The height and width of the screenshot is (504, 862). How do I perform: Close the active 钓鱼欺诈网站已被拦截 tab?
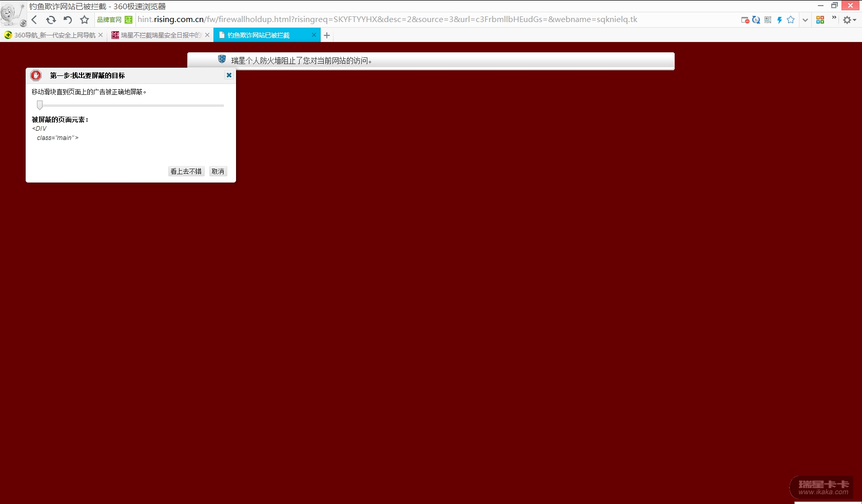[x=314, y=35]
